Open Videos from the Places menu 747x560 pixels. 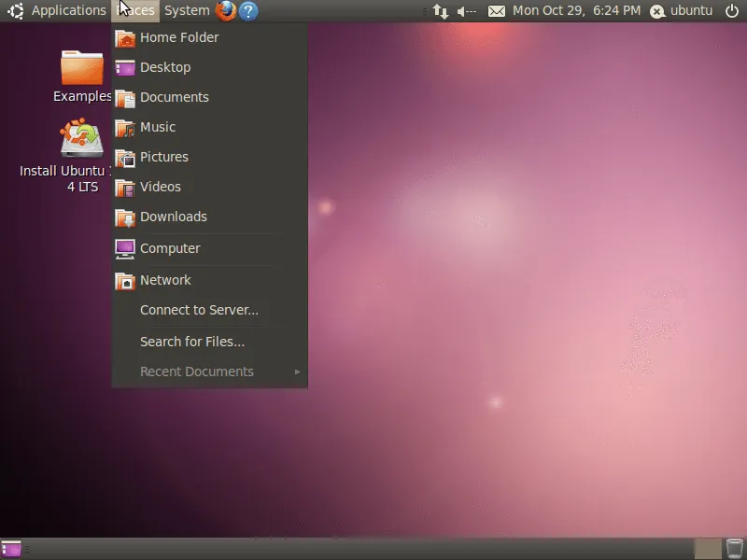pyautogui.click(x=209, y=188)
